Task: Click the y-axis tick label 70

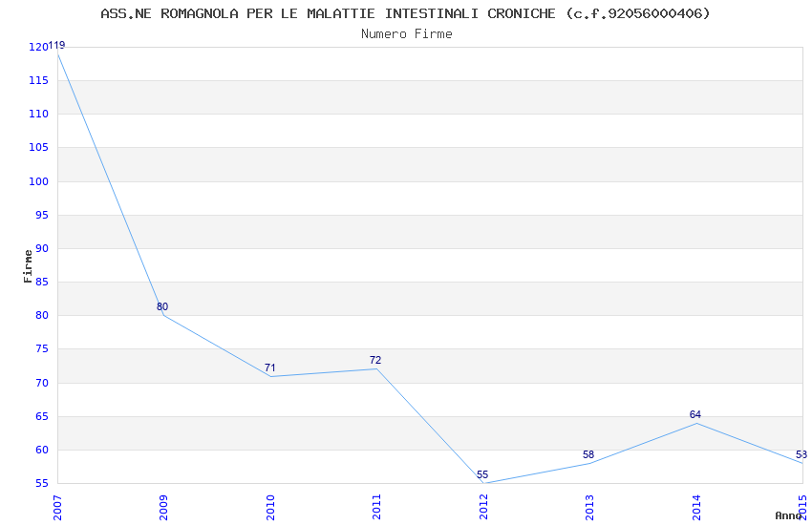Action: click(x=42, y=383)
